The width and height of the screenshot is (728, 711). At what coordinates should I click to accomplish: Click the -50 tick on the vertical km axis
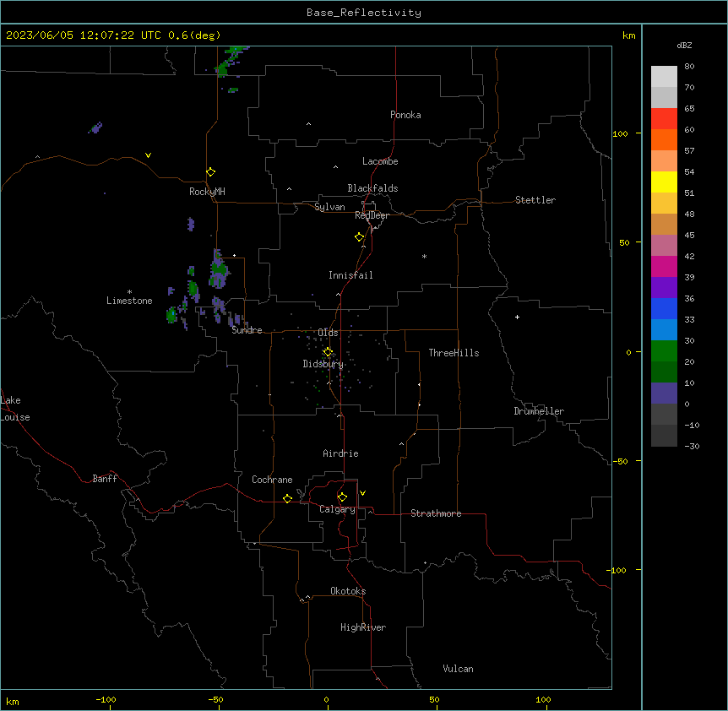coord(620,461)
